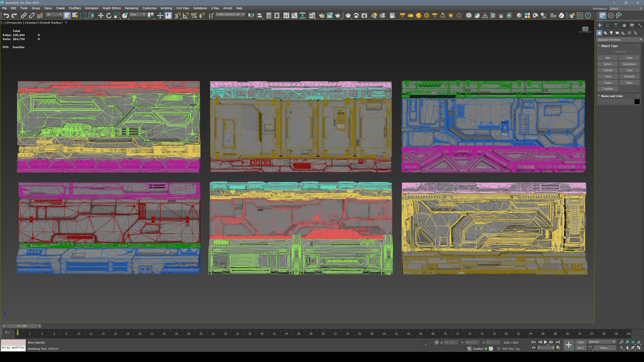Open the Modifiers menu
This screenshot has width=644, height=362.
click(74, 8)
